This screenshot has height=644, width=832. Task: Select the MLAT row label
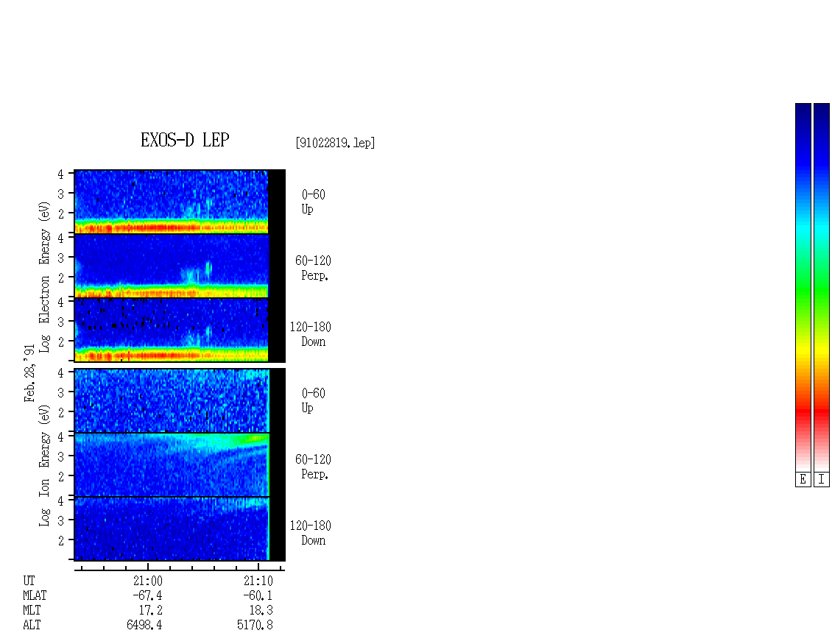point(35,595)
